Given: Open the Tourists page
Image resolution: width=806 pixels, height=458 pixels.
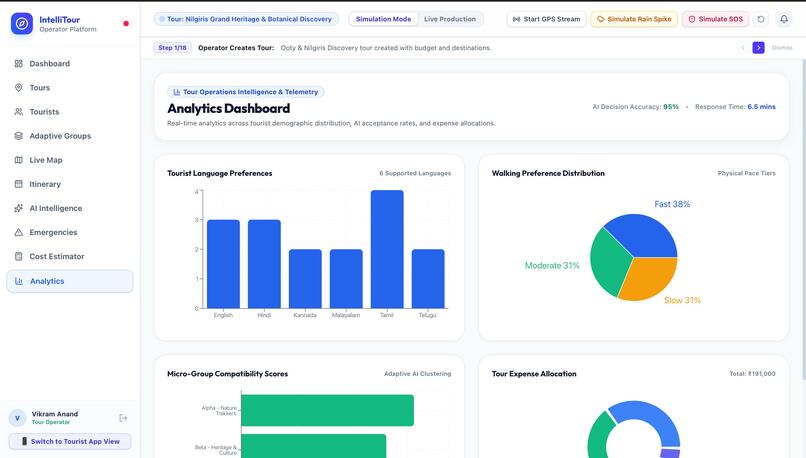Looking at the screenshot, I should [x=69, y=112].
